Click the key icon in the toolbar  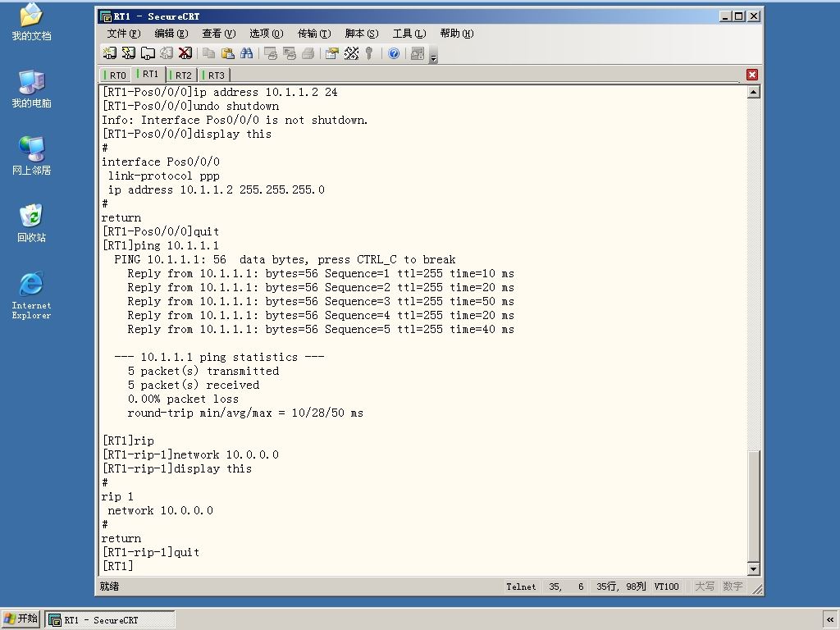(369, 53)
